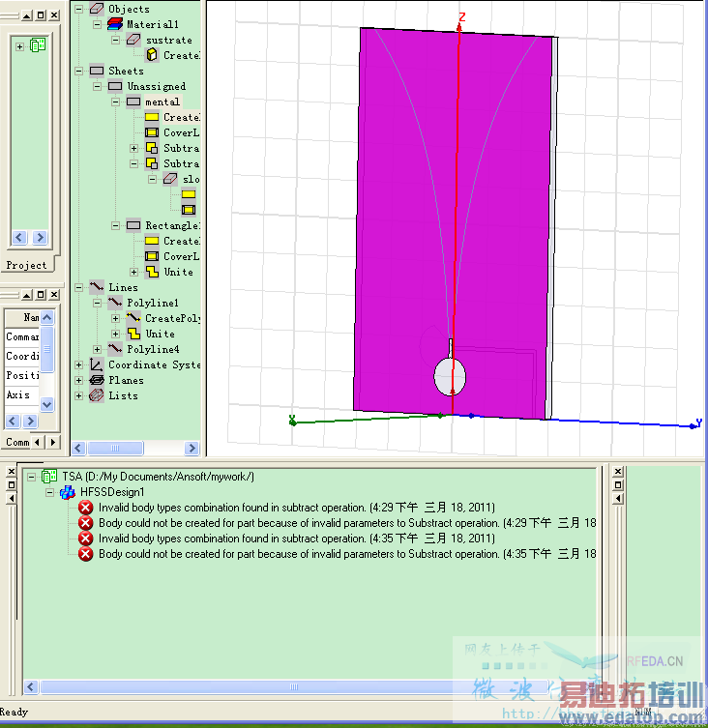This screenshot has height=728, width=708.
Task: Collapse the Material1 node
Action: coord(97,24)
